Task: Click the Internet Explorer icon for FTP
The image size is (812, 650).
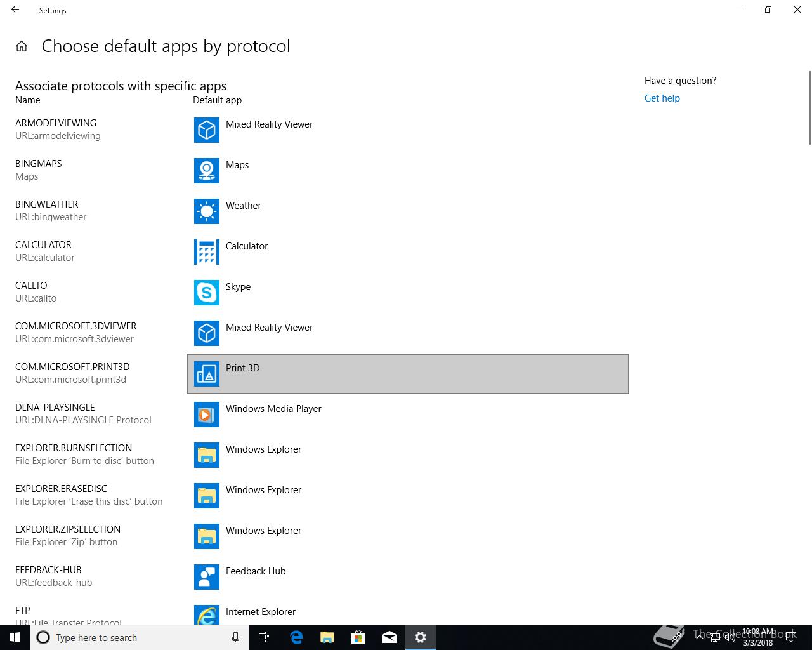Action: [207, 614]
